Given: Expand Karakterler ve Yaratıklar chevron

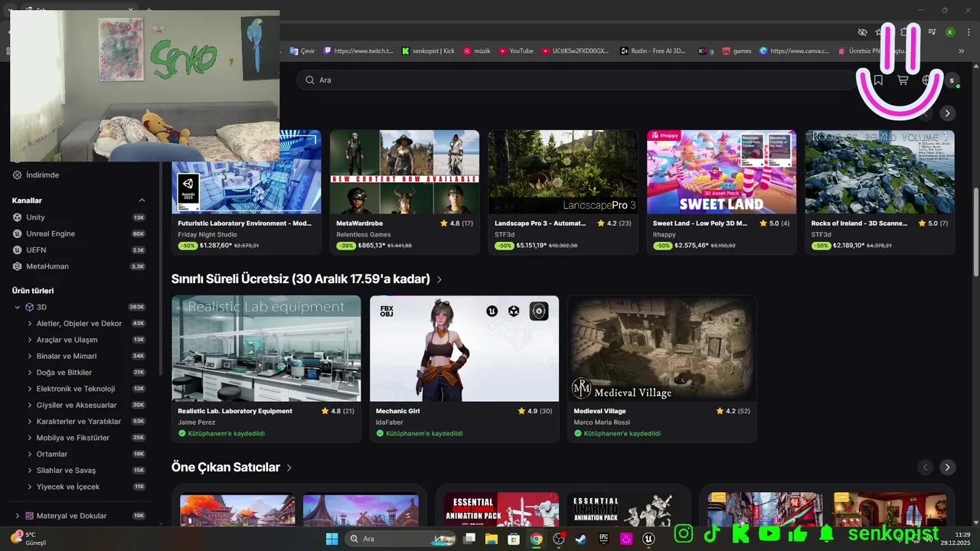Looking at the screenshot, I should (29, 422).
